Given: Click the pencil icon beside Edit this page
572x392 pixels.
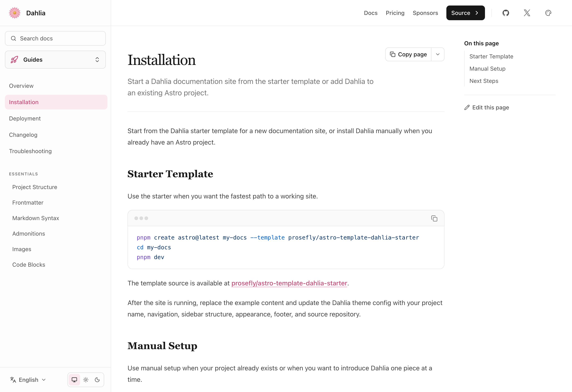Looking at the screenshot, I should point(467,107).
